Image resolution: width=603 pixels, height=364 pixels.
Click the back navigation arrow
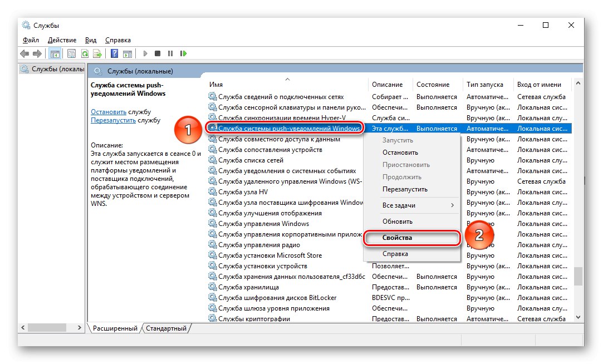click(24, 53)
